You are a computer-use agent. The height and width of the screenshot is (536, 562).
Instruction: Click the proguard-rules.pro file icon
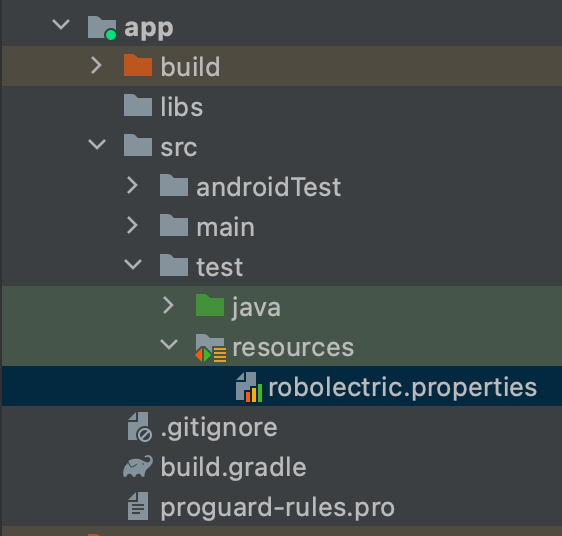(138, 506)
